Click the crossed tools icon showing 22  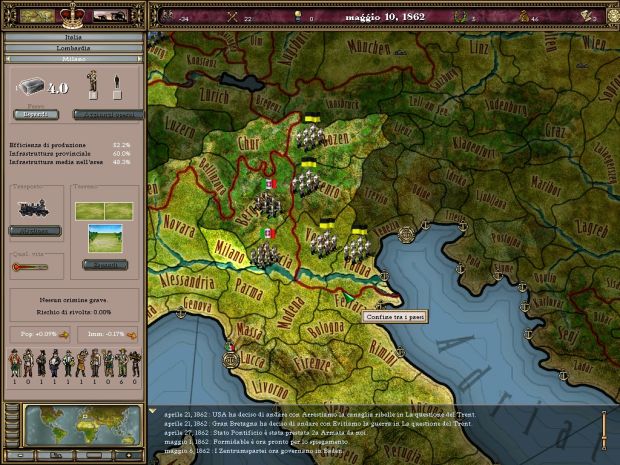(232, 17)
